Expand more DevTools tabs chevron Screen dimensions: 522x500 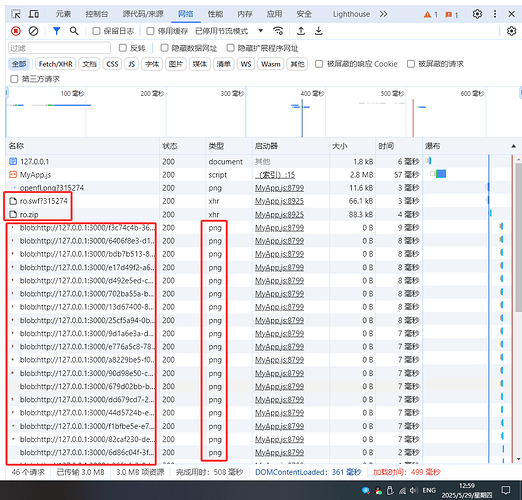click(384, 14)
